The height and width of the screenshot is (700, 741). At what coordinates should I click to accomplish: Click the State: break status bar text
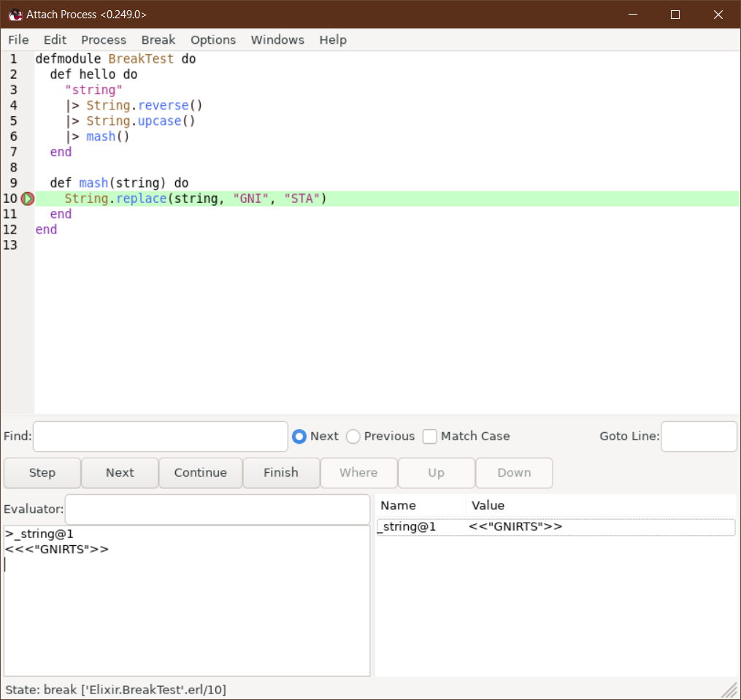(x=116, y=690)
